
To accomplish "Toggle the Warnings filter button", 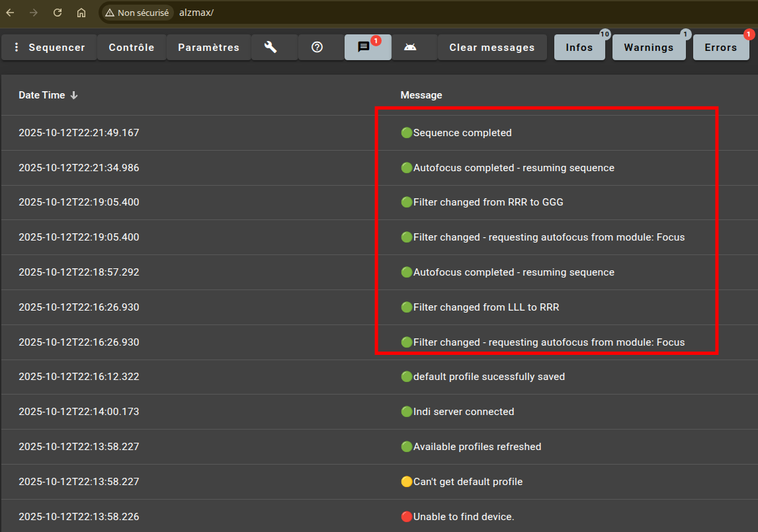I will (649, 48).
